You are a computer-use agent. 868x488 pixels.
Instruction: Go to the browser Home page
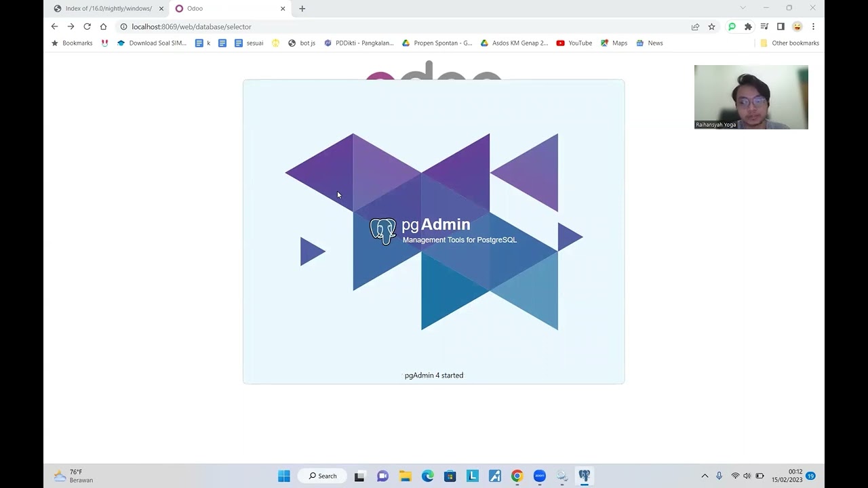coord(103,26)
